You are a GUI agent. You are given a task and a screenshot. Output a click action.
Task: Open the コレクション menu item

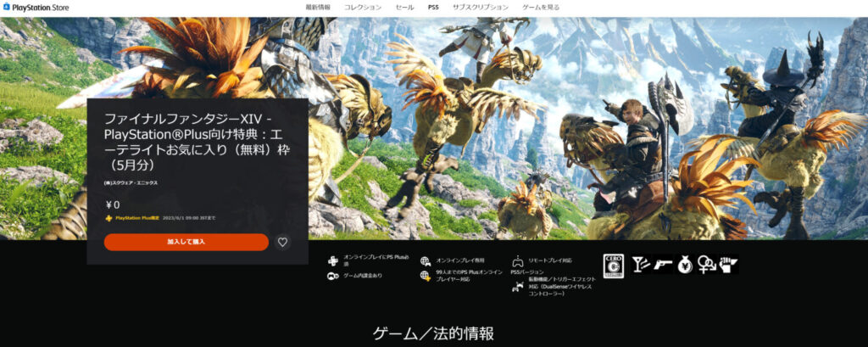pos(363,7)
